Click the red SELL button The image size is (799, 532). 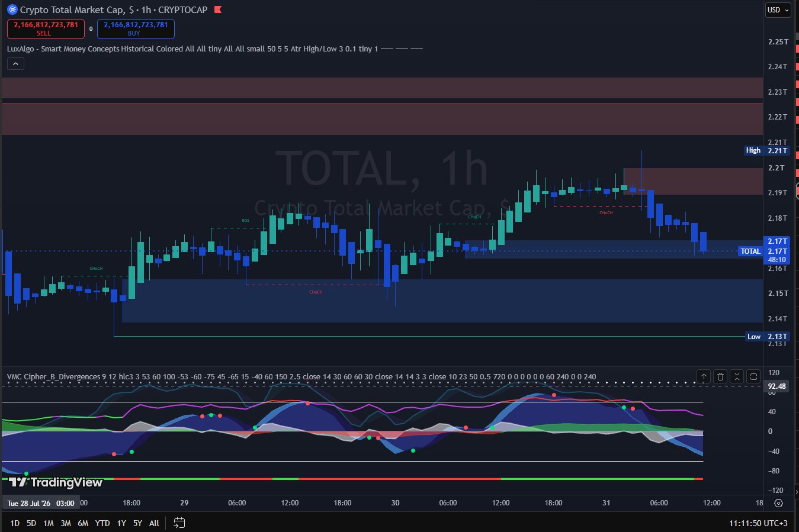pos(46,28)
